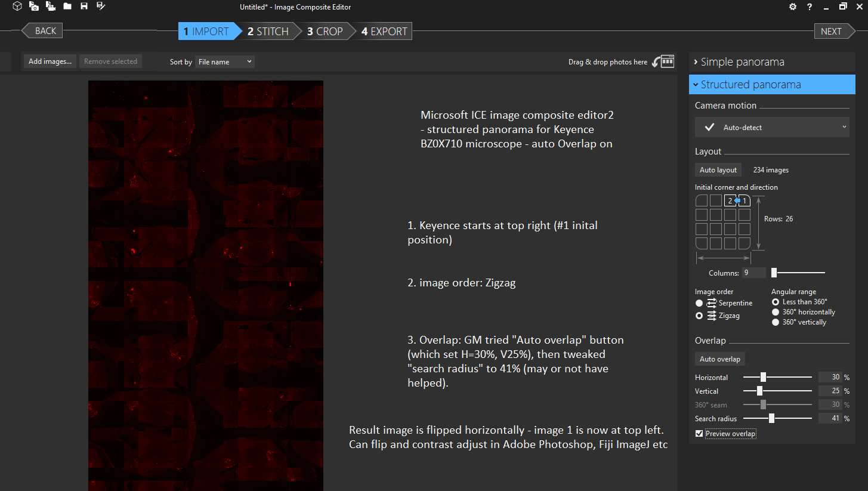Click new panorama from video icon
This screenshot has width=868, height=491.
pyautogui.click(x=51, y=7)
